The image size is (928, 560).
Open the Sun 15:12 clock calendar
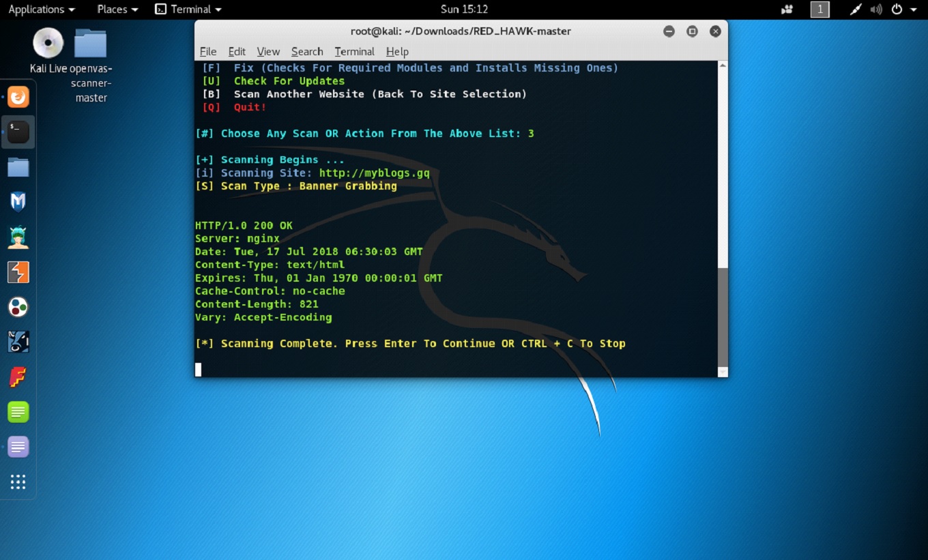click(x=464, y=10)
